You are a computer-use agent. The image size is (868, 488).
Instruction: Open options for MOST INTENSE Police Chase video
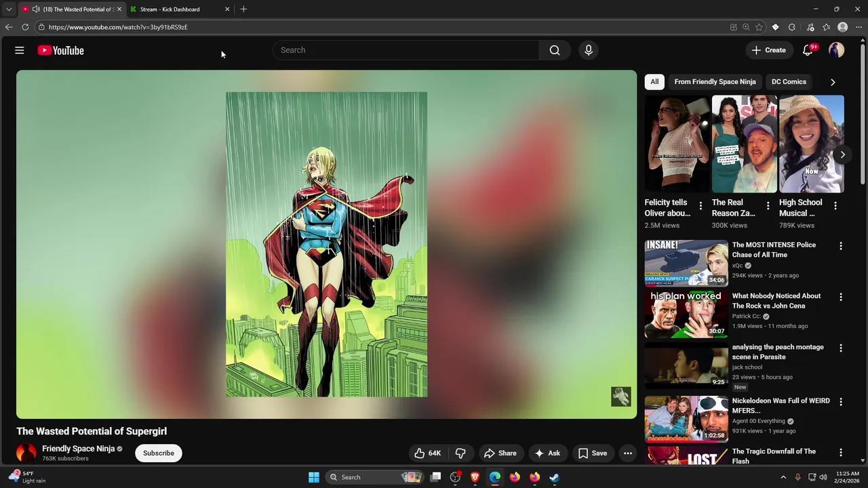click(841, 247)
